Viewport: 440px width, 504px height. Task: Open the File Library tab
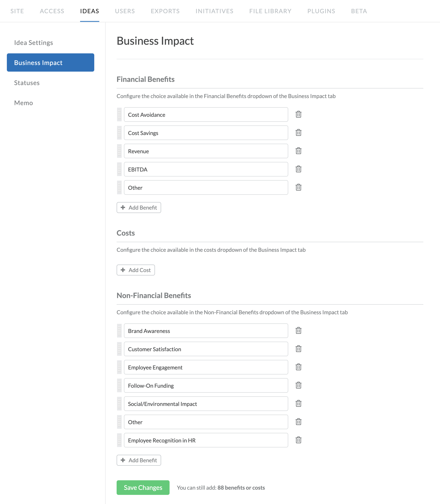click(271, 11)
